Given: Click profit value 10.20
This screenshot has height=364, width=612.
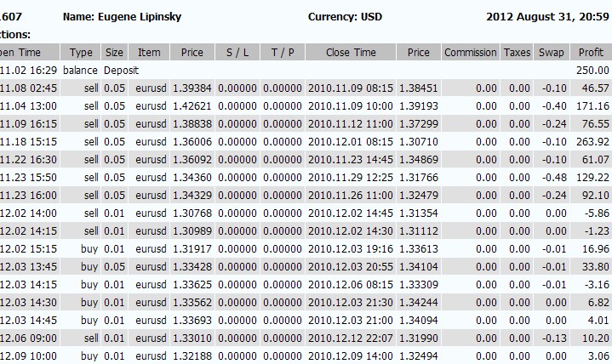Looking at the screenshot, I should [x=595, y=338].
